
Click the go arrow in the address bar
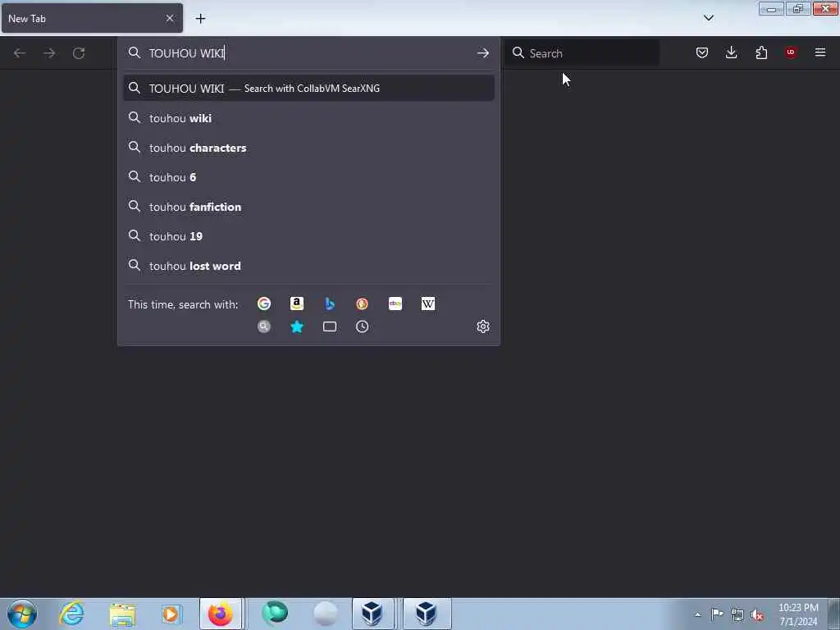482,53
